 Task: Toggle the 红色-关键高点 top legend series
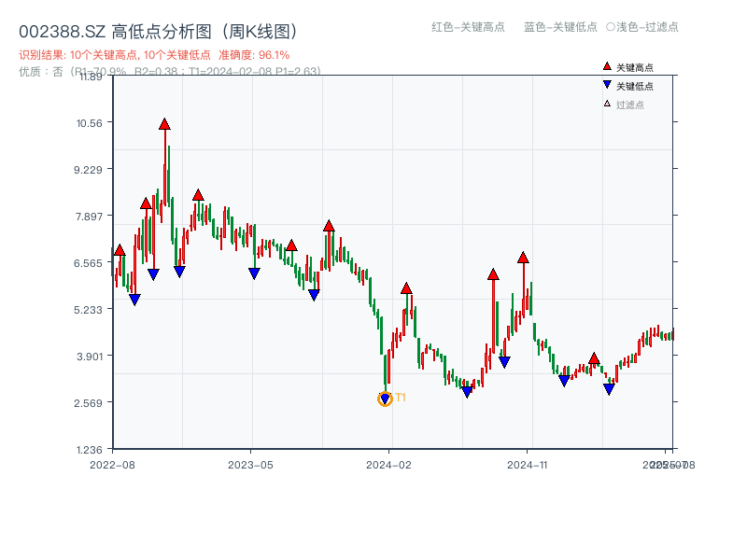click(x=467, y=27)
